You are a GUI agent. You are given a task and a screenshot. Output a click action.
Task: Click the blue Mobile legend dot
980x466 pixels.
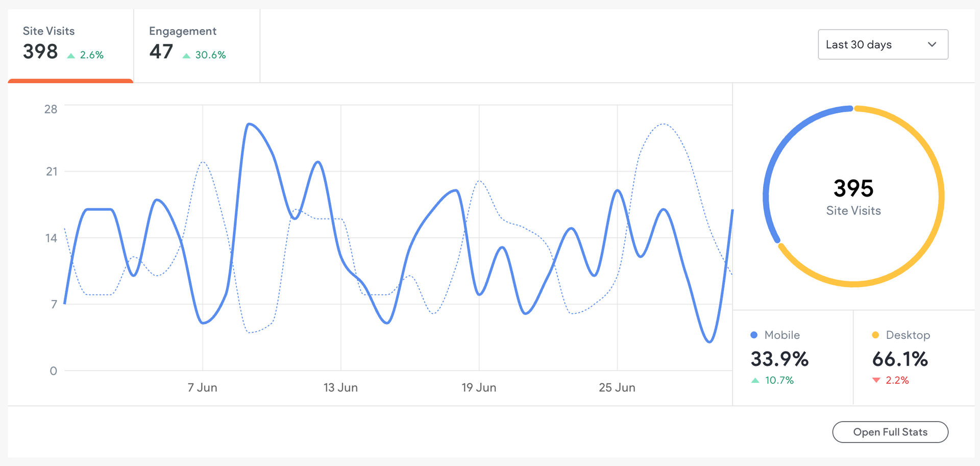click(x=754, y=335)
